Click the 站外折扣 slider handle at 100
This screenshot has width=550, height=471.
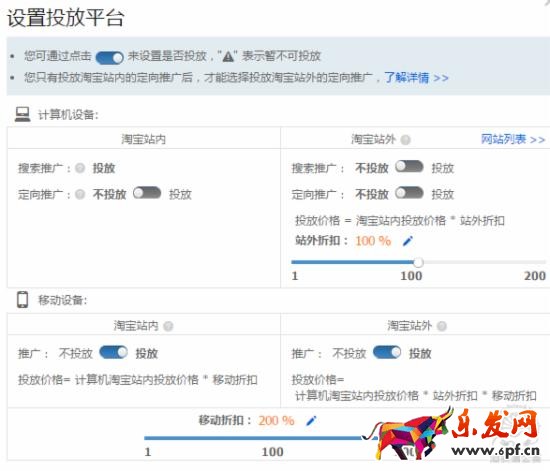coord(418,262)
